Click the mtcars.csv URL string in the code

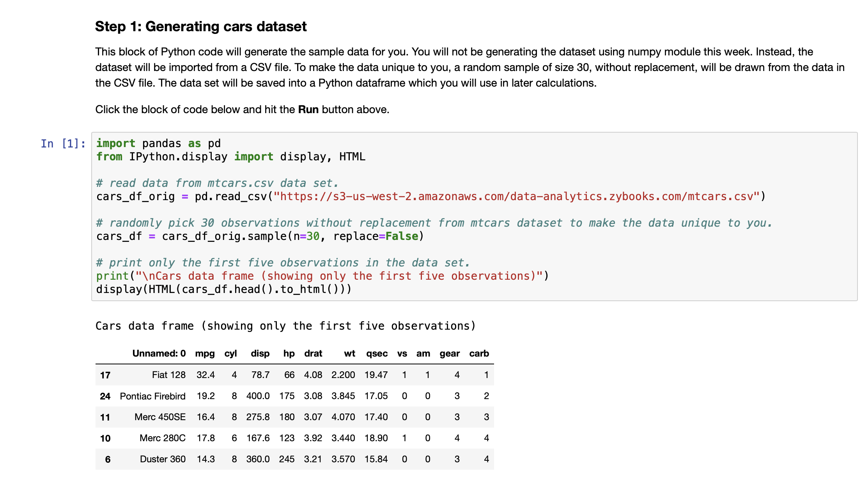(516, 196)
